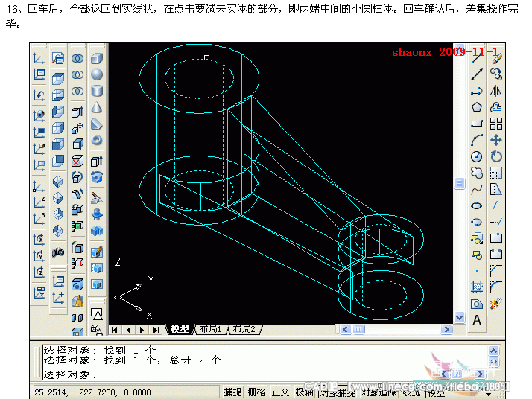
Task: Toggle 正交 ortho mode
Action: click(x=281, y=392)
